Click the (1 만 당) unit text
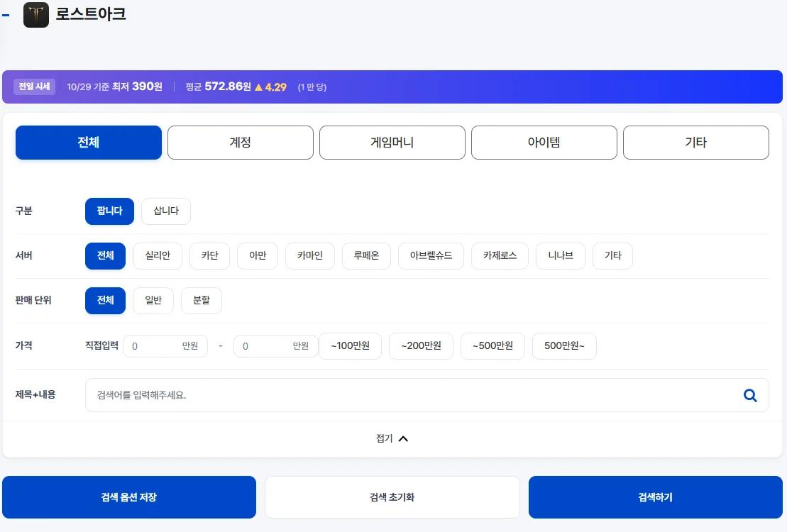Viewport: 787px width, 532px height. tap(312, 87)
